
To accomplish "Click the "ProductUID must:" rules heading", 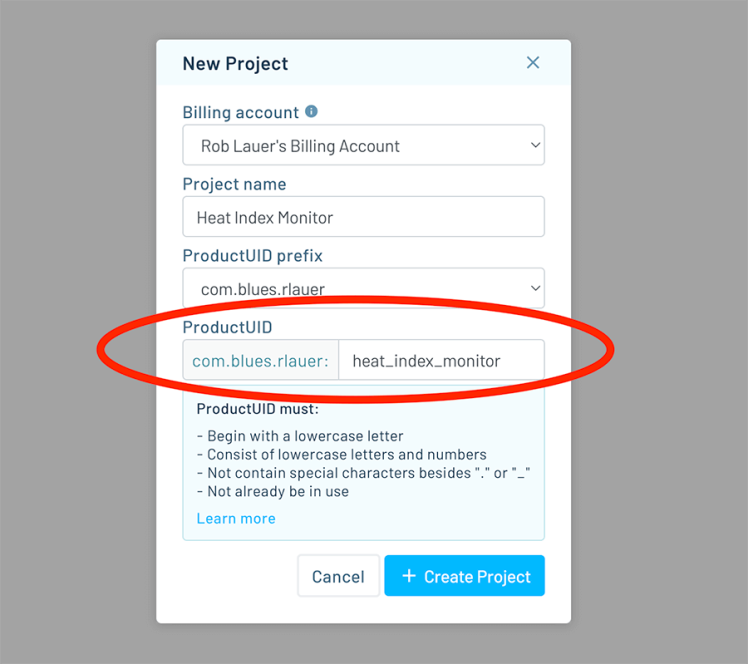I will [257, 409].
